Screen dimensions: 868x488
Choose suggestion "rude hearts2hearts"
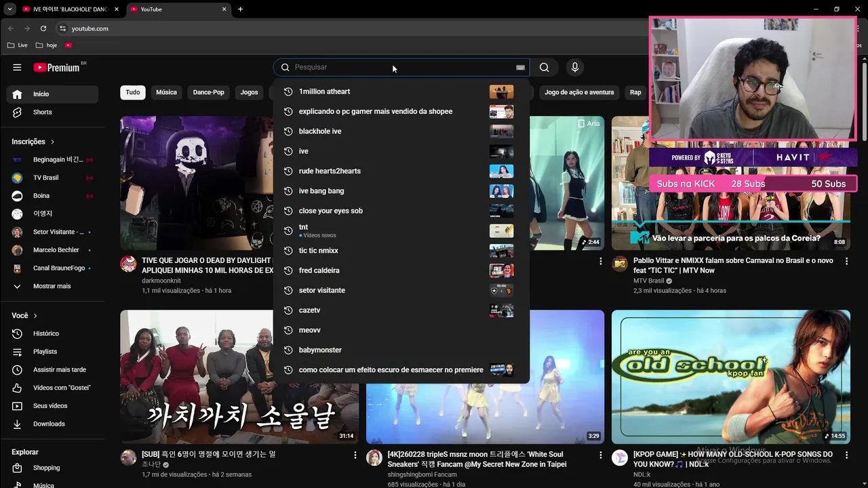click(401, 171)
